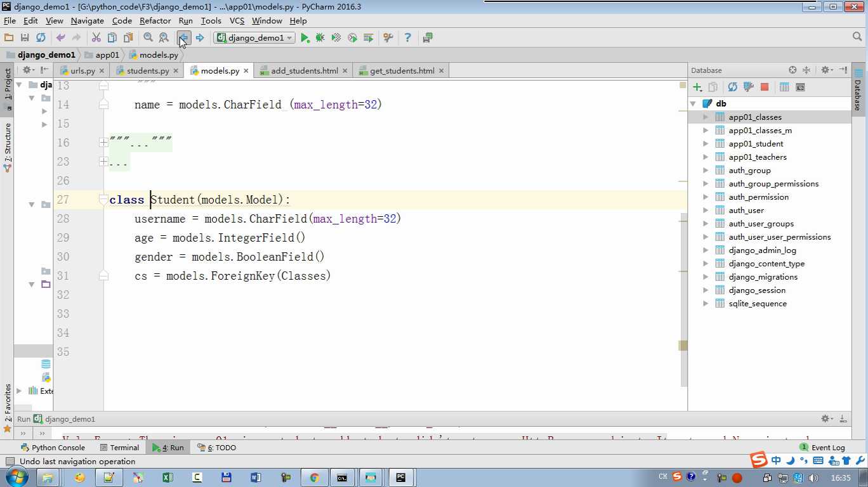Switch to add_students.html tab

pyautogui.click(x=305, y=70)
